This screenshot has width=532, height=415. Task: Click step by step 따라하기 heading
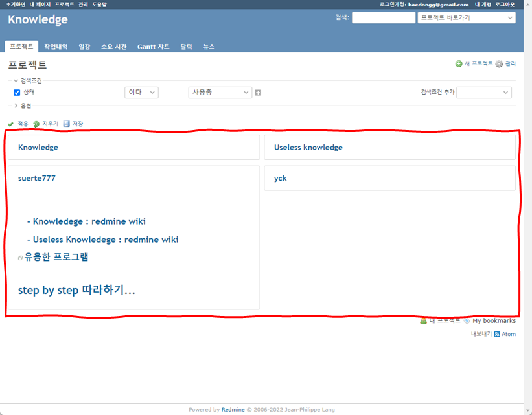click(x=76, y=290)
